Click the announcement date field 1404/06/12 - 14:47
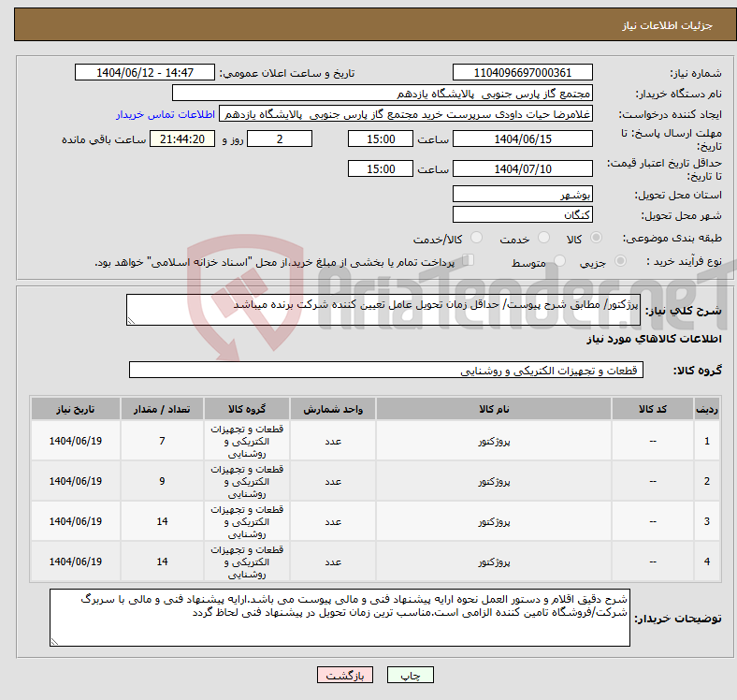 [145, 72]
